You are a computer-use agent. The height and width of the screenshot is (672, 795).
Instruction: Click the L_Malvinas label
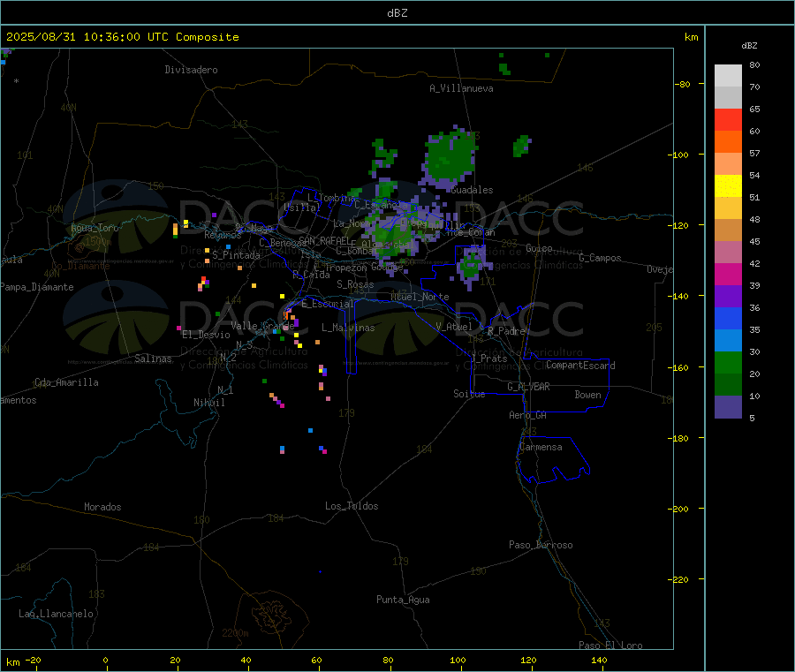348,328
